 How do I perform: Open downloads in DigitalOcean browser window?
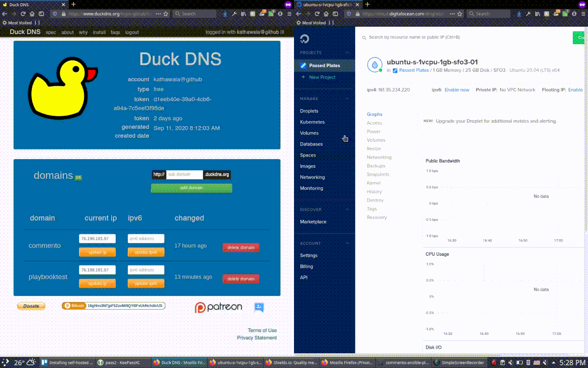click(519, 14)
